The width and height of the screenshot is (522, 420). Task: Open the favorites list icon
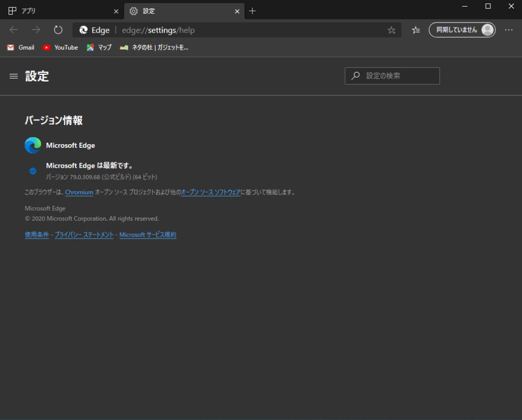pyautogui.click(x=416, y=30)
